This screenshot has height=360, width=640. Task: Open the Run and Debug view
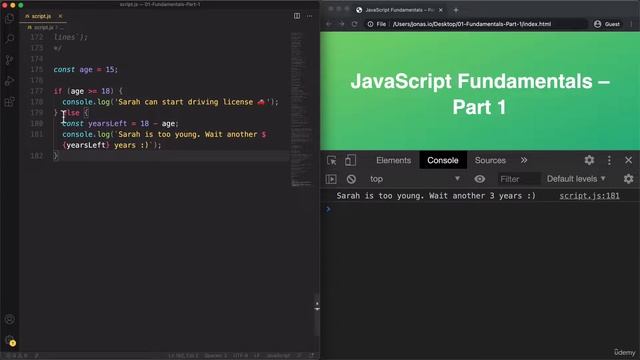pos(9,81)
